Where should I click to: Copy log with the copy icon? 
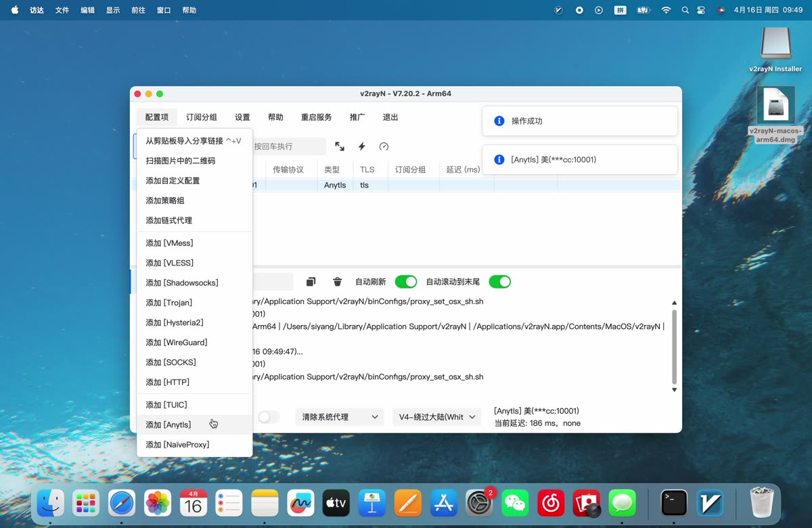311,282
